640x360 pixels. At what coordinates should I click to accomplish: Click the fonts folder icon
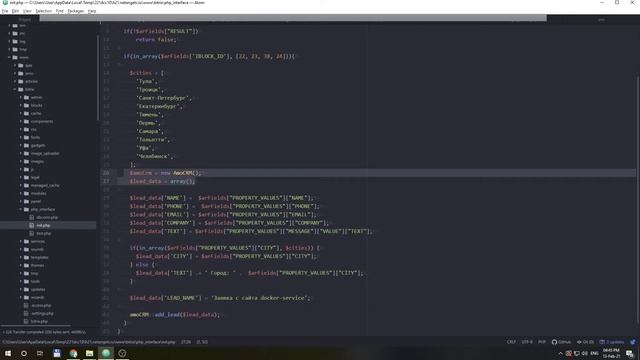(27, 137)
